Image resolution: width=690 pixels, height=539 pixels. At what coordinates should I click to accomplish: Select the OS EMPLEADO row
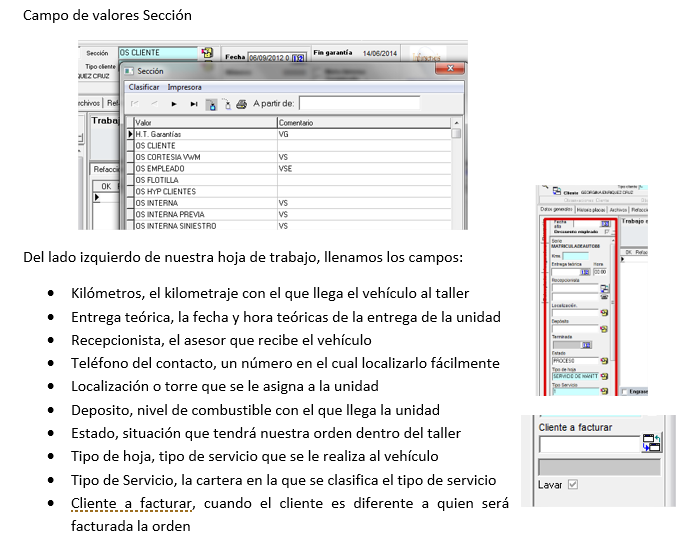289,169
